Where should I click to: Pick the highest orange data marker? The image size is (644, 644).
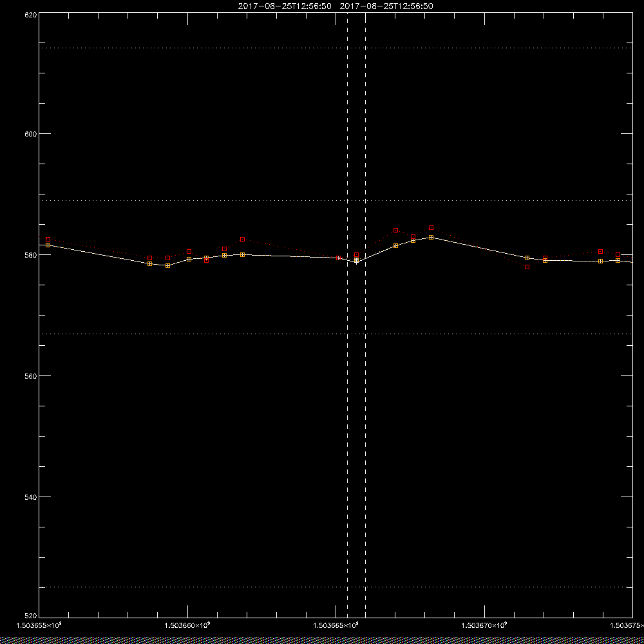pos(431,238)
